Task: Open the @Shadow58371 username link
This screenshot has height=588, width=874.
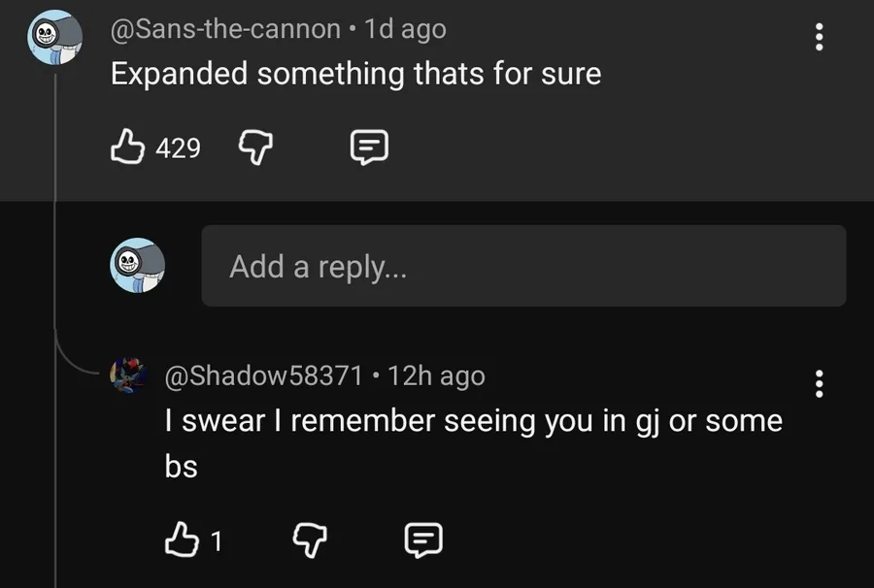Action: click(x=262, y=376)
